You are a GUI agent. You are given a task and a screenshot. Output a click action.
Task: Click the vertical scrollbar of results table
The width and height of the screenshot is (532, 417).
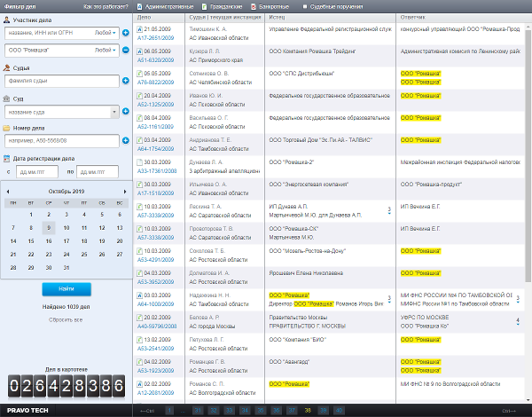[x=528, y=156]
